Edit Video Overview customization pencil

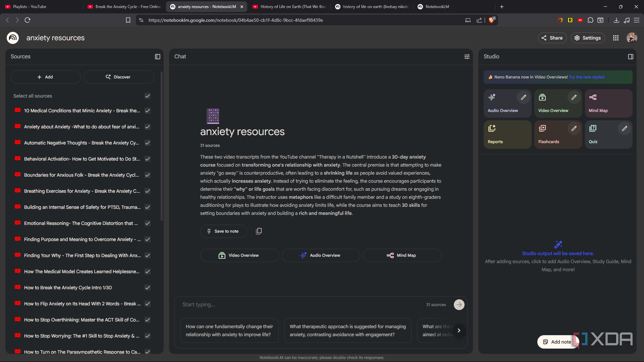point(574,97)
